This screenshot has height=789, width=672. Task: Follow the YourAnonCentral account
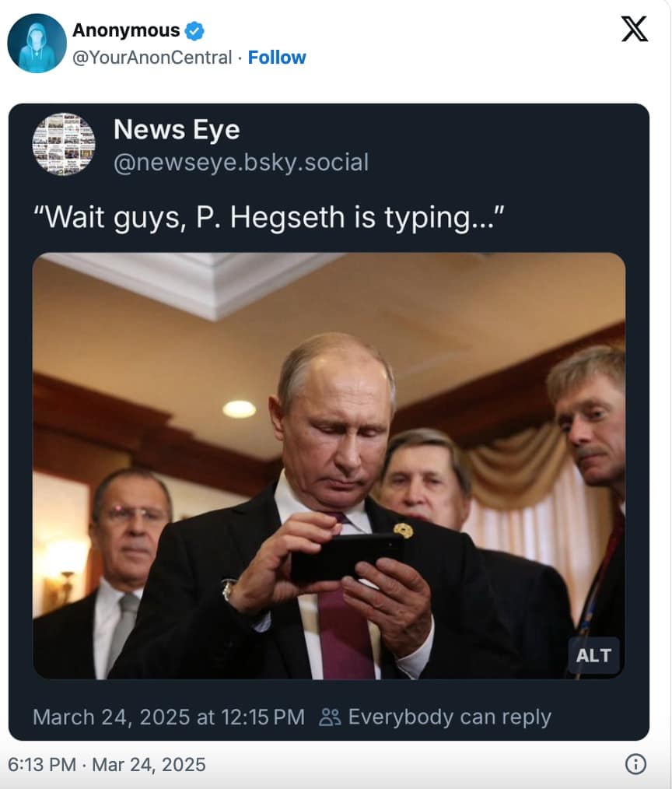(x=277, y=58)
